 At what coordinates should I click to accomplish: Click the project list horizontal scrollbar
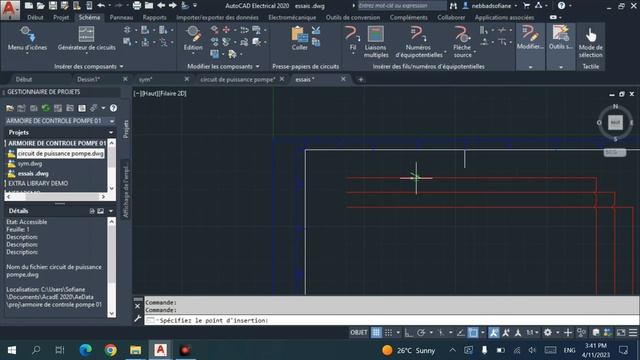pyautogui.click(x=56, y=197)
